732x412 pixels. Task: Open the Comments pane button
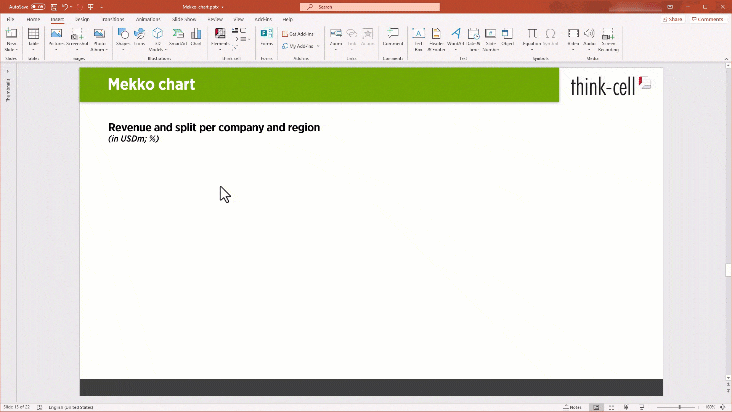click(x=708, y=19)
